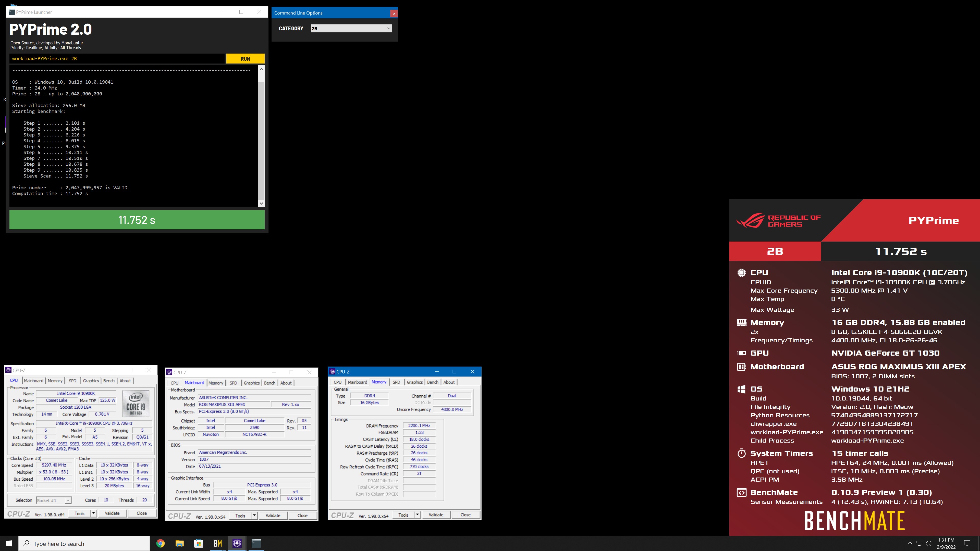The width and height of the screenshot is (980, 551).
Task: Click the Windows Start button
Action: [x=9, y=543]
